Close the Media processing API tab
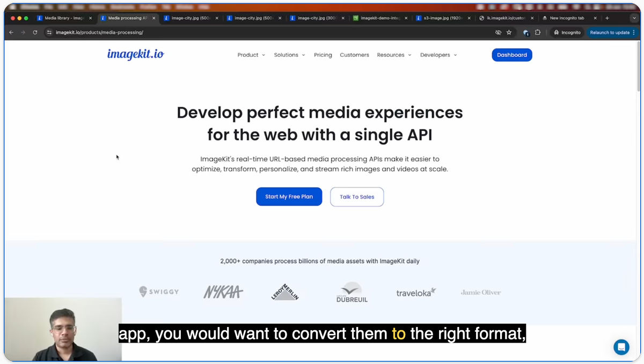 coord(153,18)
